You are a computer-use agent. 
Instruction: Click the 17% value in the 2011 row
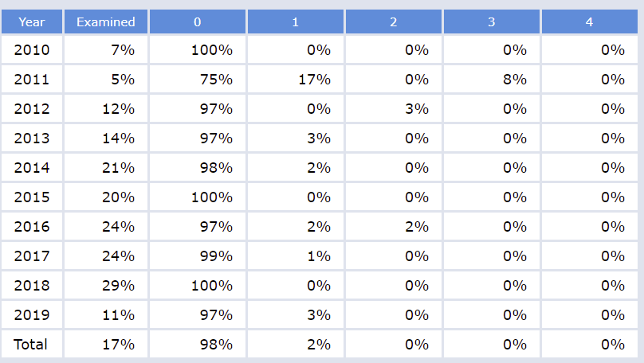(314, 80)
